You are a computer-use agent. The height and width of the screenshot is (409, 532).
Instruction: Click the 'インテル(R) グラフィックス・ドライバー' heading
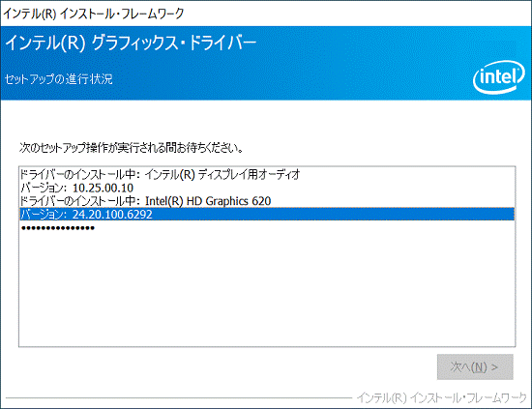click(131, 44)
